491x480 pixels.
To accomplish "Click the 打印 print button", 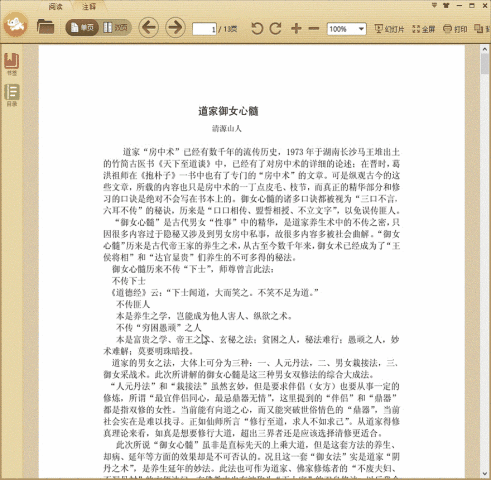I will pyautogui.click(x=455, y=29).
